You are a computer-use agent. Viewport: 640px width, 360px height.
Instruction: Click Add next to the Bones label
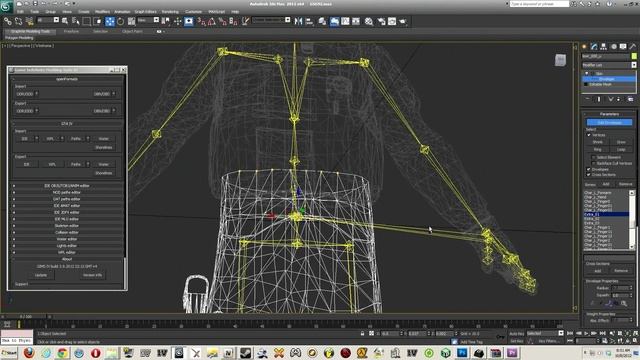[606, 184]
